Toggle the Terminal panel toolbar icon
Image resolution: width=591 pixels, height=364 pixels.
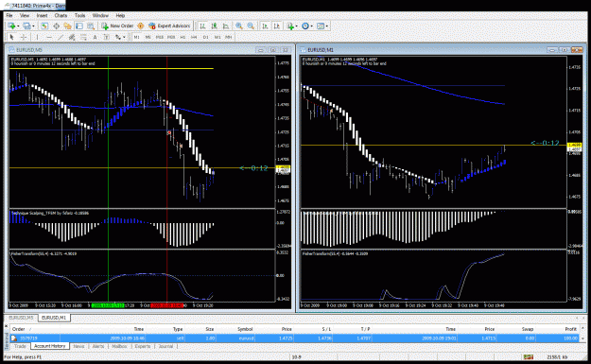(x=79, y=26)
